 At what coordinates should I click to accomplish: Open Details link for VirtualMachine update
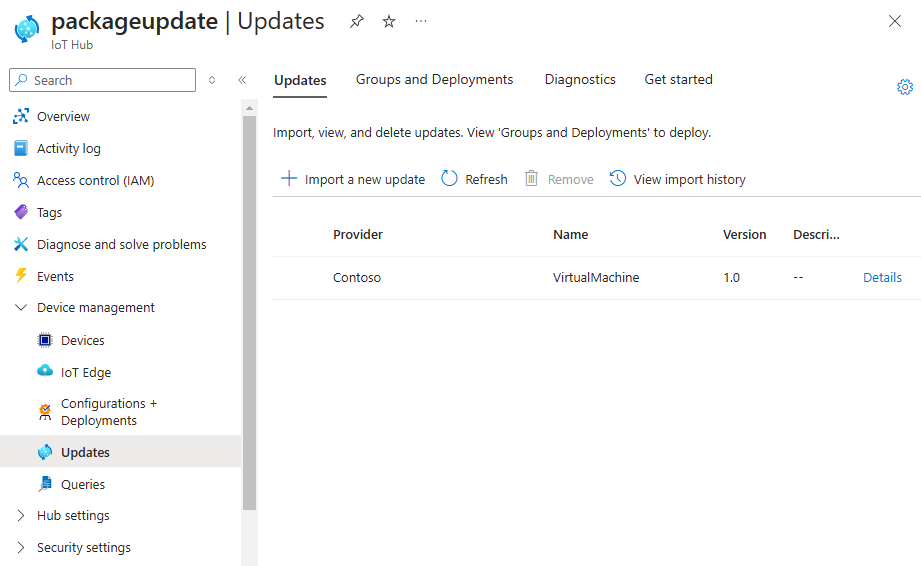[x=882, y=278]
